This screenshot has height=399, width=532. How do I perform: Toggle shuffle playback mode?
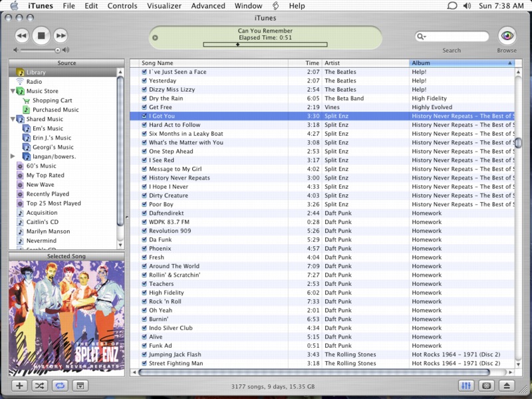pos(39,386)
